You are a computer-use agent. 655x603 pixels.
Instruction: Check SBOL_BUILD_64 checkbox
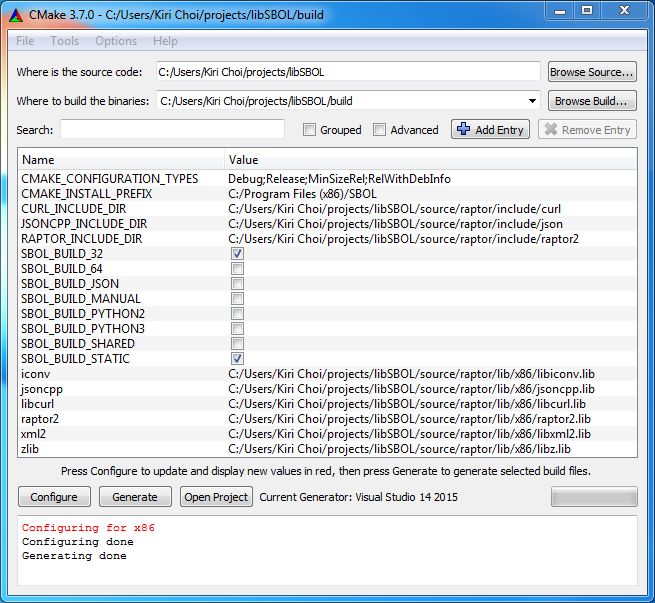pos(237,269)
